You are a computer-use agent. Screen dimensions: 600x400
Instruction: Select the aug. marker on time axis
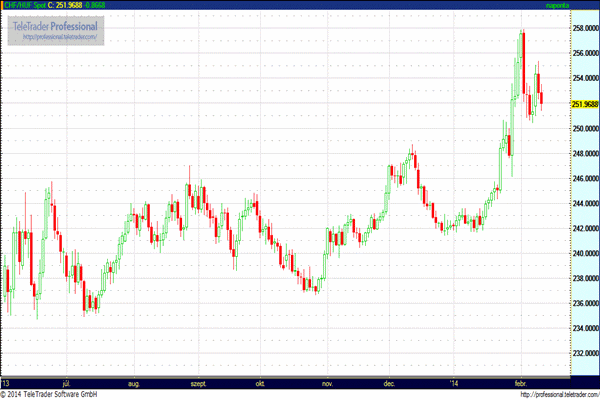coord(134,384)
